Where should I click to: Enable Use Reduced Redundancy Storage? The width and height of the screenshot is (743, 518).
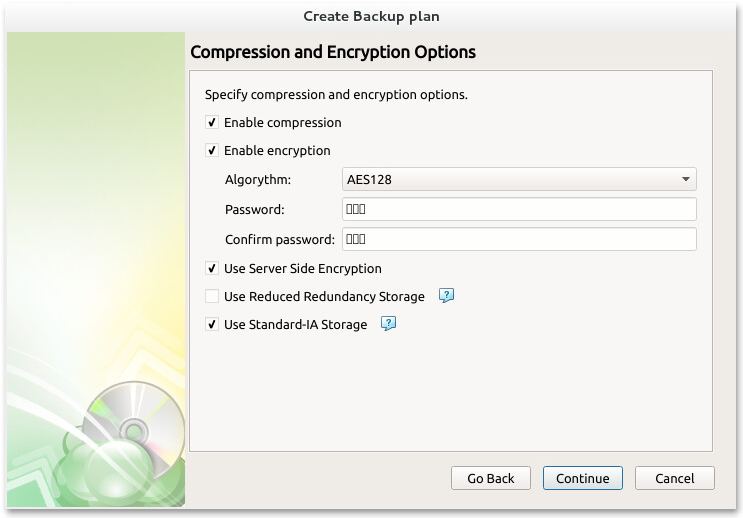click(212, 297)
